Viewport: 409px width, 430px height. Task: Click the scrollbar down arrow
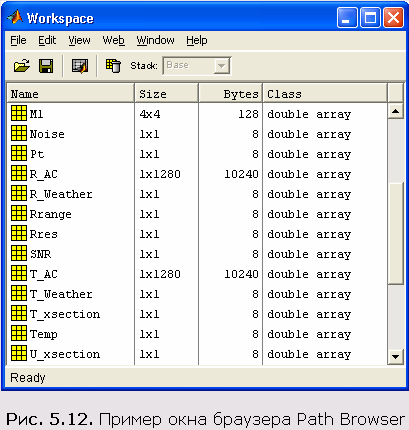(x=396, y=357)
